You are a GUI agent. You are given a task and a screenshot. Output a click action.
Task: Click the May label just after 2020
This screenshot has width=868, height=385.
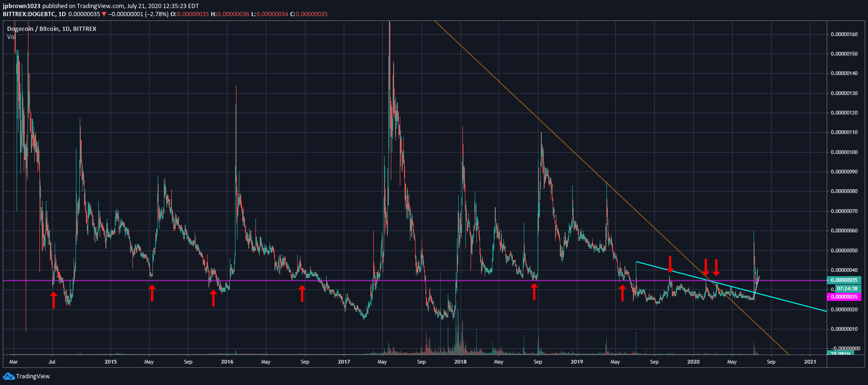[732, 362]
